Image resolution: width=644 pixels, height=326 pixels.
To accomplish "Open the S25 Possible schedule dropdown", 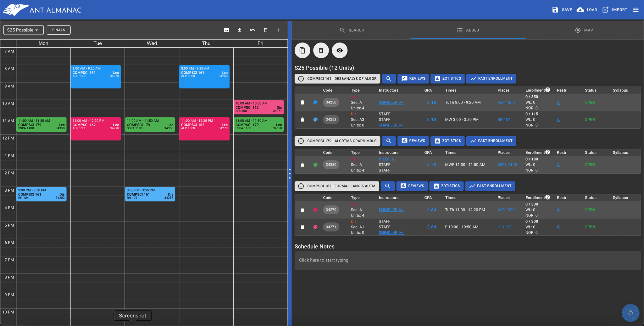I will click(23, 30).
